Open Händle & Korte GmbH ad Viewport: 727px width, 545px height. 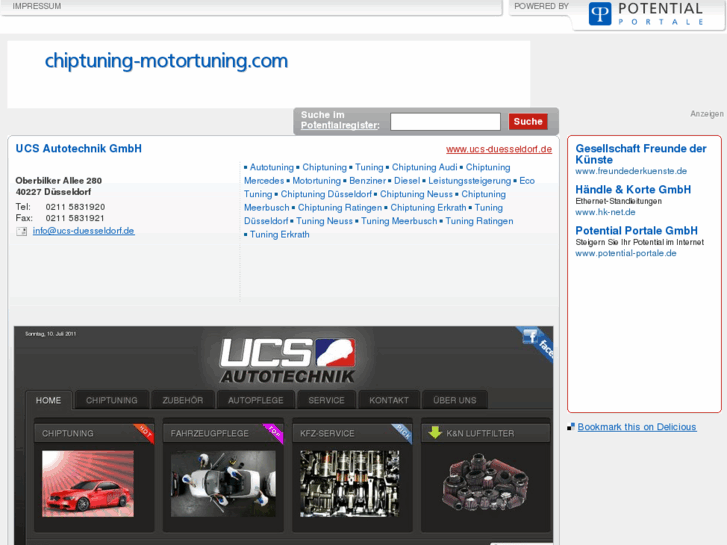(x=633, y=190)
